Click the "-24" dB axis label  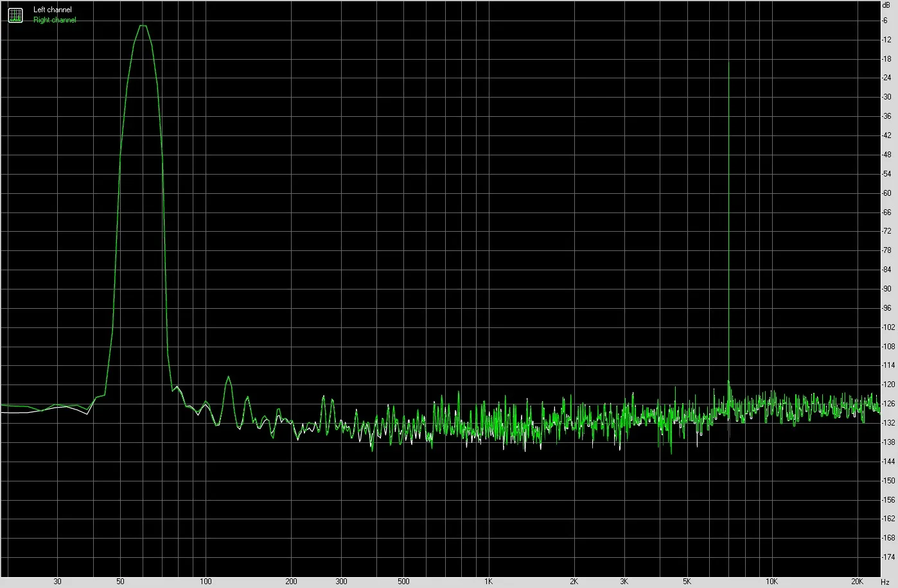click(886, 78)
